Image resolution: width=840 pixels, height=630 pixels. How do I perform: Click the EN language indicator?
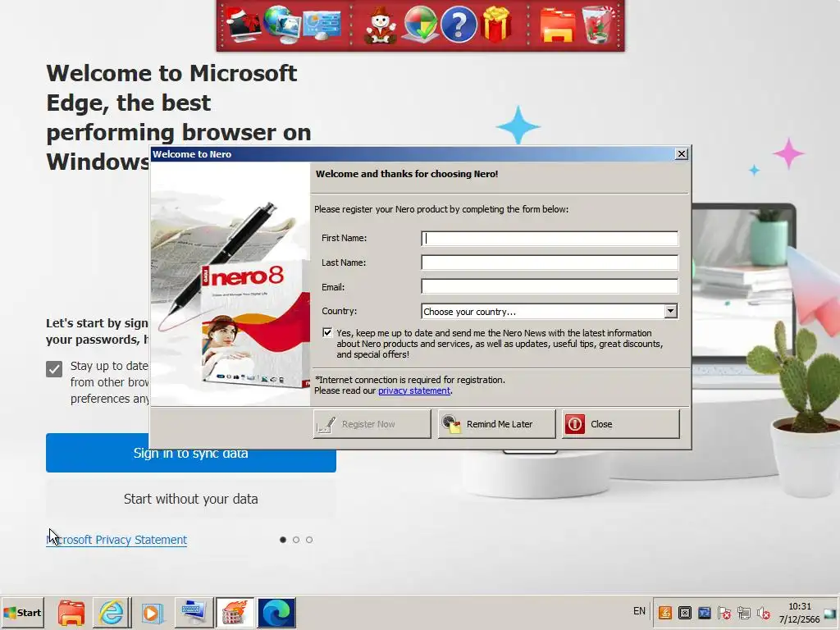(x=639, y=611)
